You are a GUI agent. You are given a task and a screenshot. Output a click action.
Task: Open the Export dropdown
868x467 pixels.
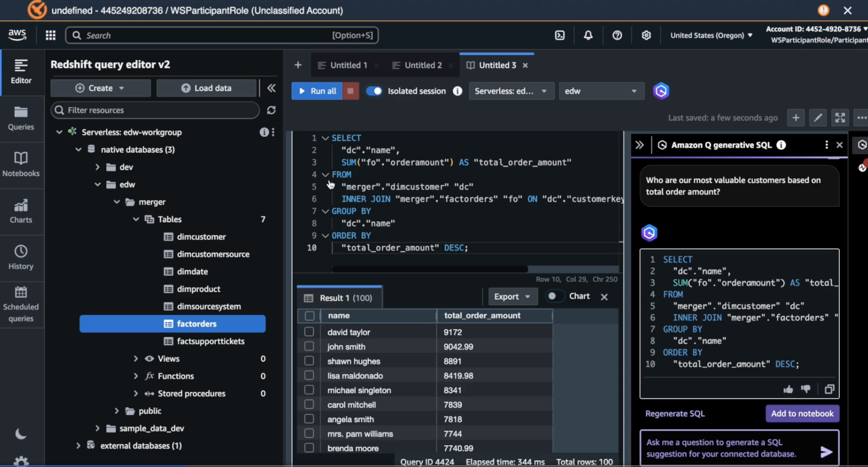pos(513,296)
